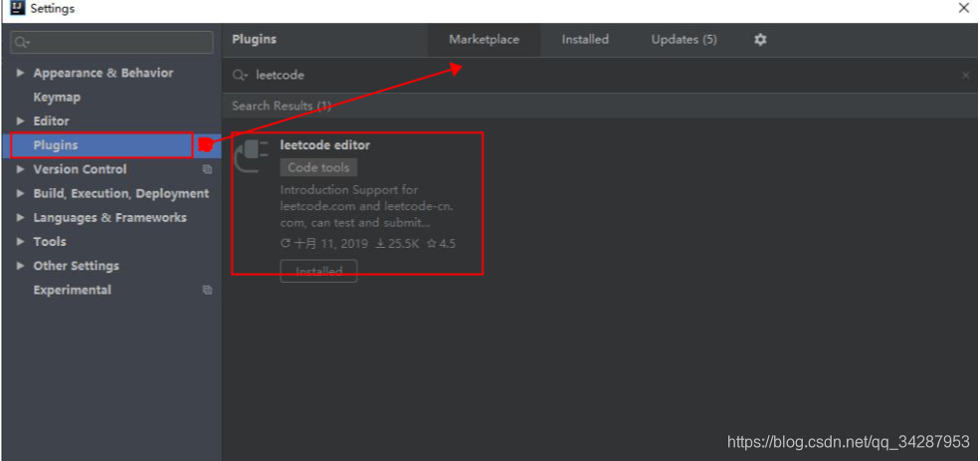Screen dimensions: 980x461
Task: Switch to the Marketplace tab
Action: [484, 40]
